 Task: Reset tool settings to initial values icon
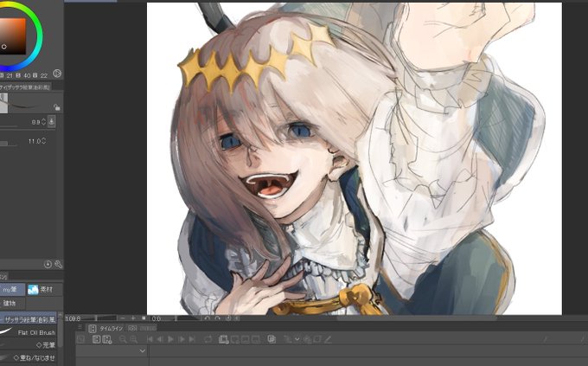[48, 264]
